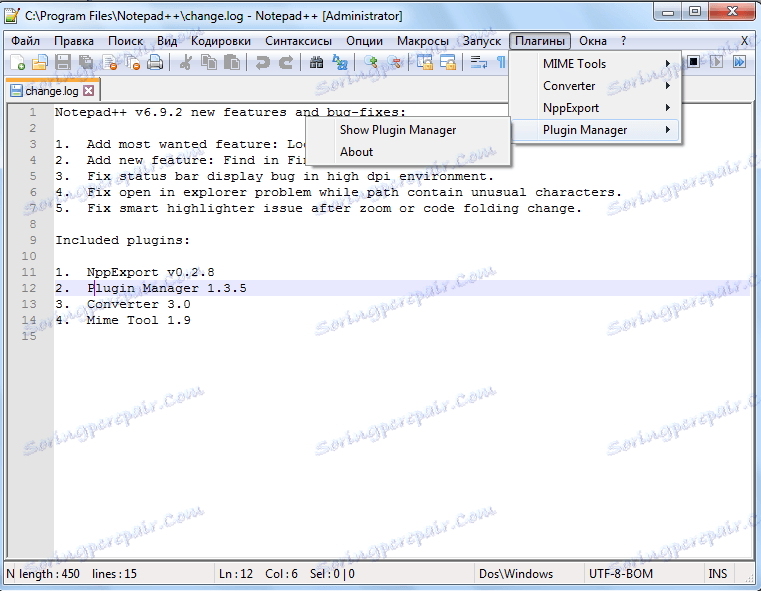Click the Print toolbar icon
The image size is (761, 591).
tap(155, 63)
